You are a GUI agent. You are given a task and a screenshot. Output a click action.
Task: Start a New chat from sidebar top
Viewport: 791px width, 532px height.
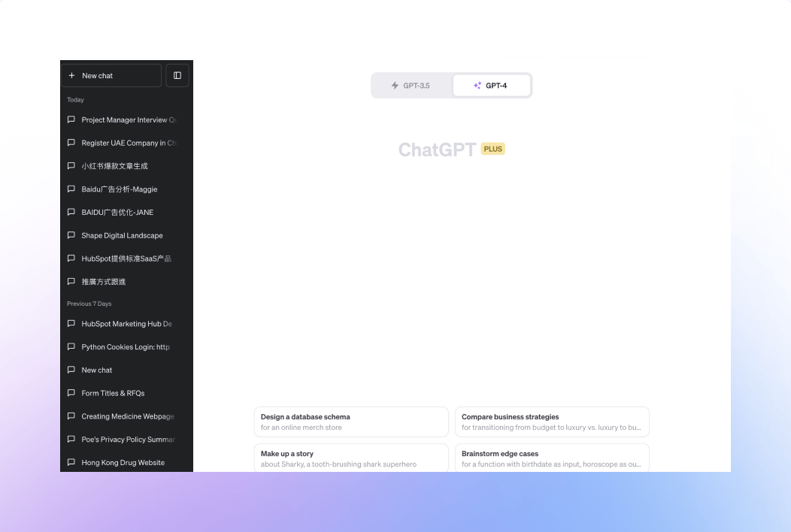tap(111, 76)
